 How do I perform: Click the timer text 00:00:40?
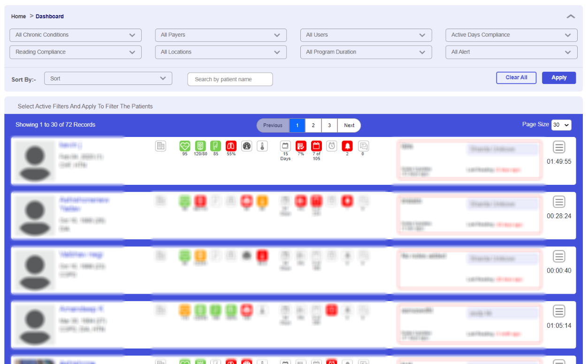(x=559, y=271)
